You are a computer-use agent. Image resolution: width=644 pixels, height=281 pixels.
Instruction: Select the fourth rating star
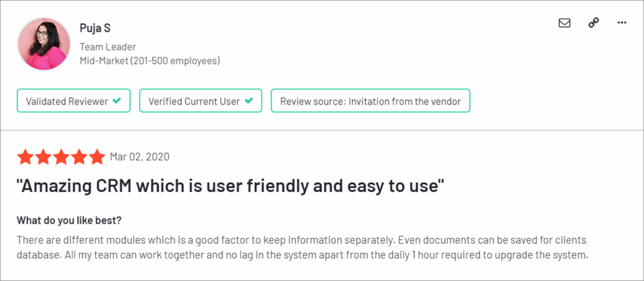coord(79,157)
